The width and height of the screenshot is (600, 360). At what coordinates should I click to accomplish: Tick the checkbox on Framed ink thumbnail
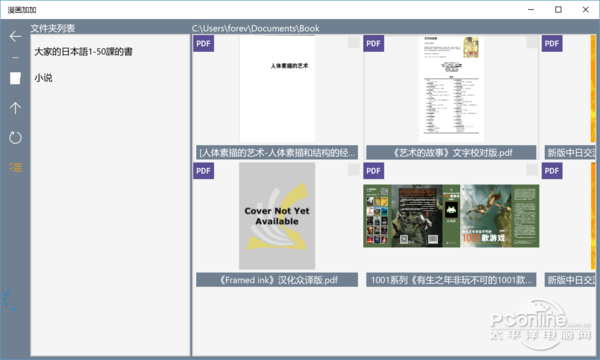pos(354,169)
